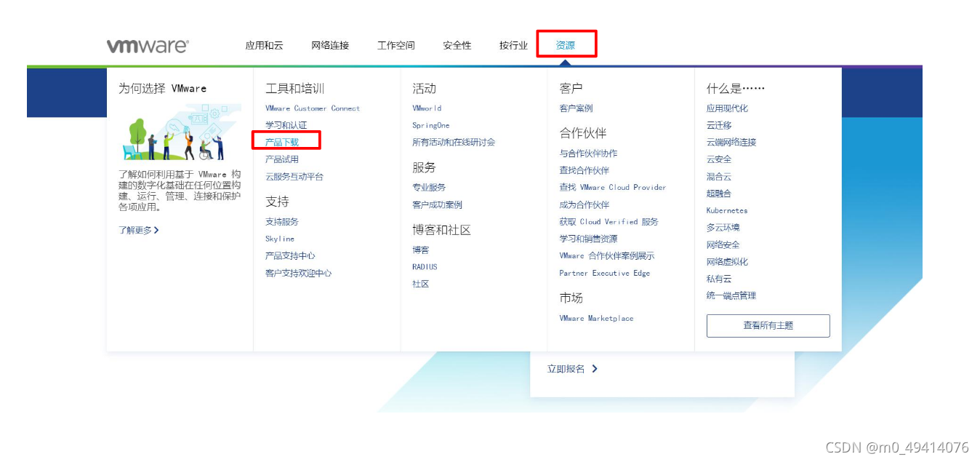This screenshot has height=462, width=980.
Task: Select the 什么是…… heading
Action: pyautogui.click(x=736, y=88)
